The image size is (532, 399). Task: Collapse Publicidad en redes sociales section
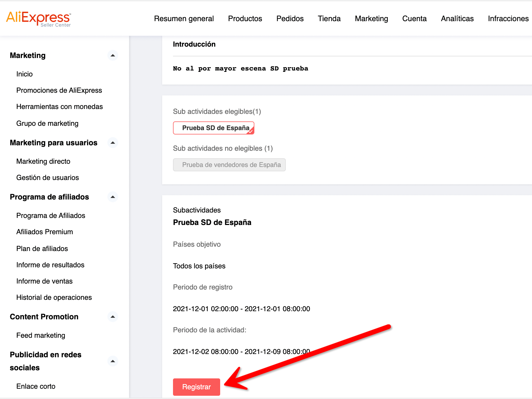pyautogui.click(x=113, y=361)
